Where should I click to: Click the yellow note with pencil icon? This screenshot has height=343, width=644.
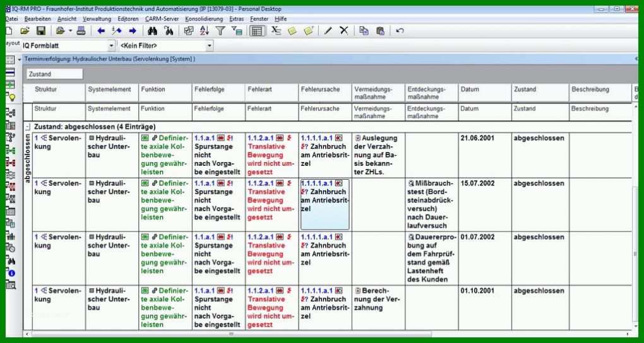point(309,31)
